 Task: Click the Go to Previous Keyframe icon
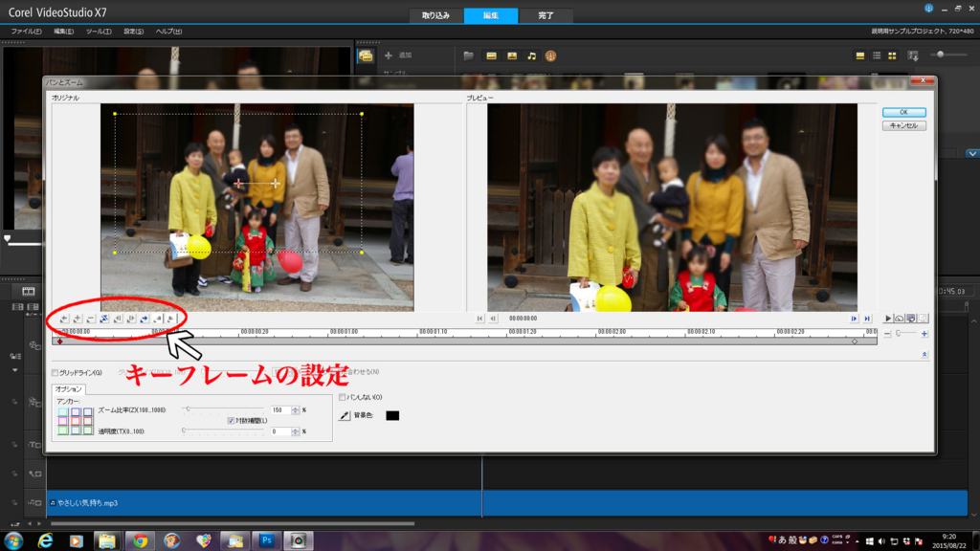tap(119, 319)
